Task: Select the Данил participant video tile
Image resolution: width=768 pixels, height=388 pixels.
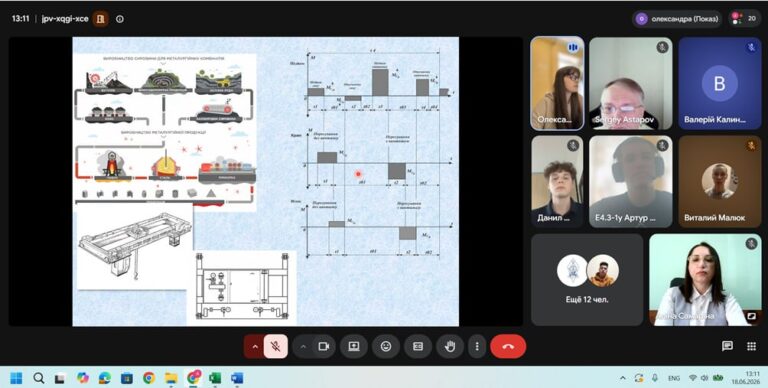Action: (557, 181)
